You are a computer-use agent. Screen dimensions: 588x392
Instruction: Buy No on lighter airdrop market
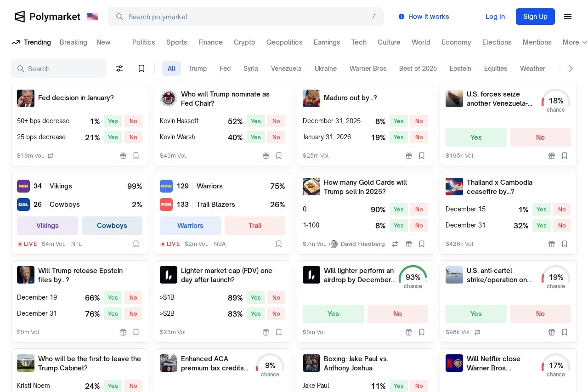click(x=397, y=314)
